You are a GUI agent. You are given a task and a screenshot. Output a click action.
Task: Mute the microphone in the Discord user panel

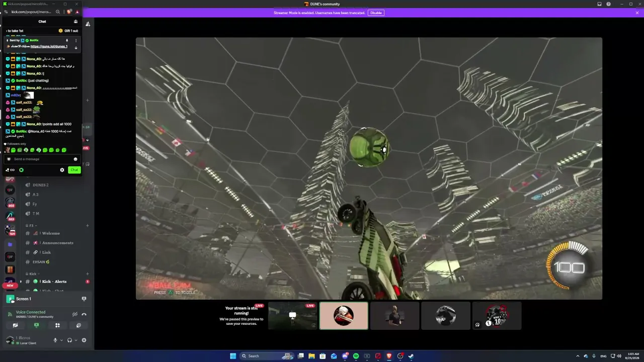[55, 340]
